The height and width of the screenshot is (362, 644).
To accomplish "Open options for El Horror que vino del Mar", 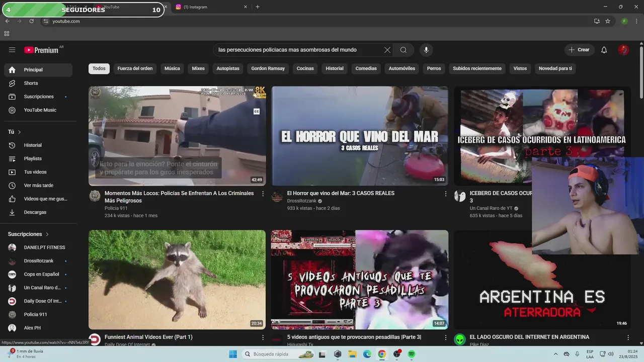I will point(445,194).
